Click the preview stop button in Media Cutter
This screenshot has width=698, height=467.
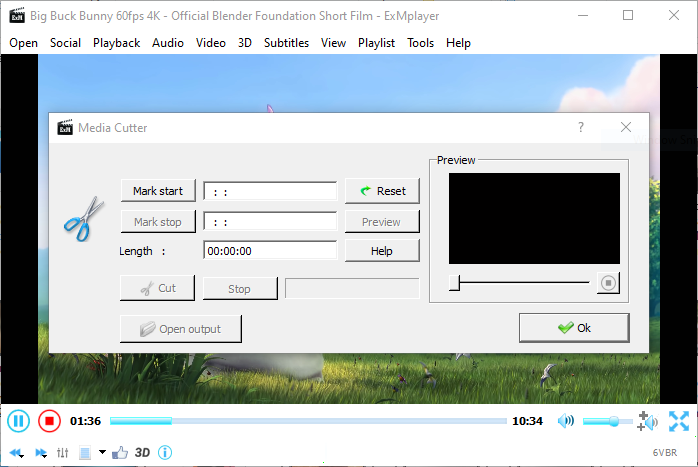608,283
